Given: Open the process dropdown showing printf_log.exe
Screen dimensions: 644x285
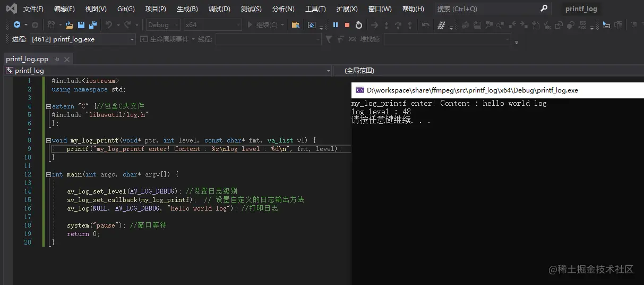Looking at the screenshot, I should click(x=82, y=39).
